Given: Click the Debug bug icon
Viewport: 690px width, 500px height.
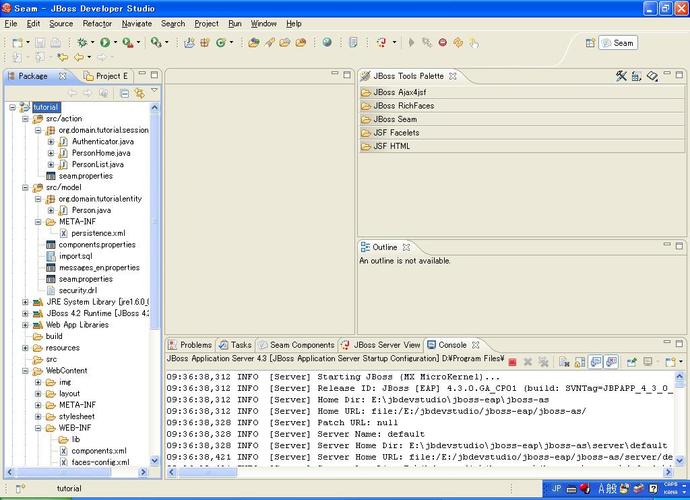Looking at the screenshot, I should point(82,42).
